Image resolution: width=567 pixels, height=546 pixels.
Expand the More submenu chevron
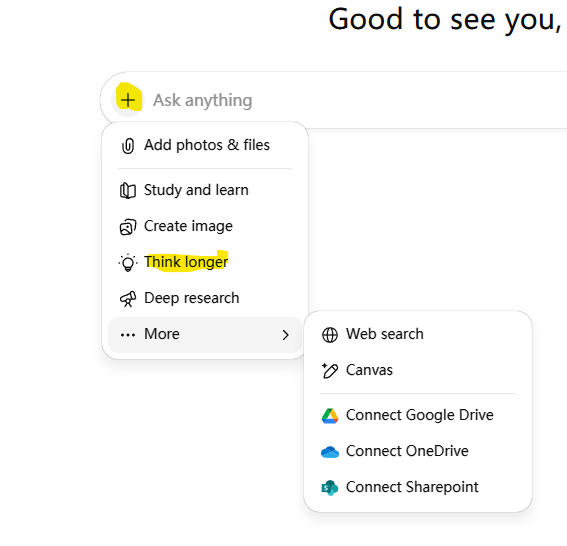click(286, 335)
